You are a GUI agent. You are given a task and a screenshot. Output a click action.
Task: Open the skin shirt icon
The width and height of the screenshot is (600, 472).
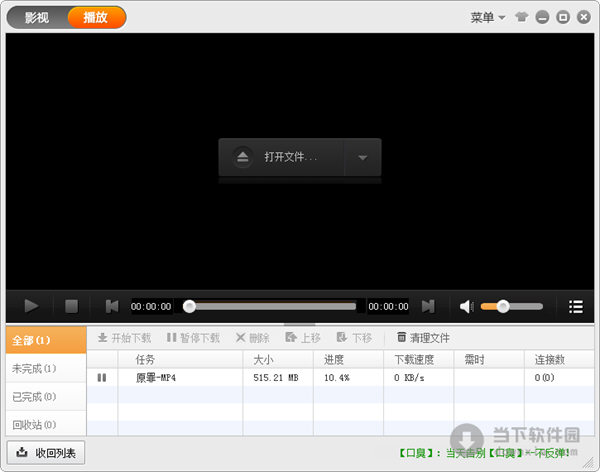[524, 17]
